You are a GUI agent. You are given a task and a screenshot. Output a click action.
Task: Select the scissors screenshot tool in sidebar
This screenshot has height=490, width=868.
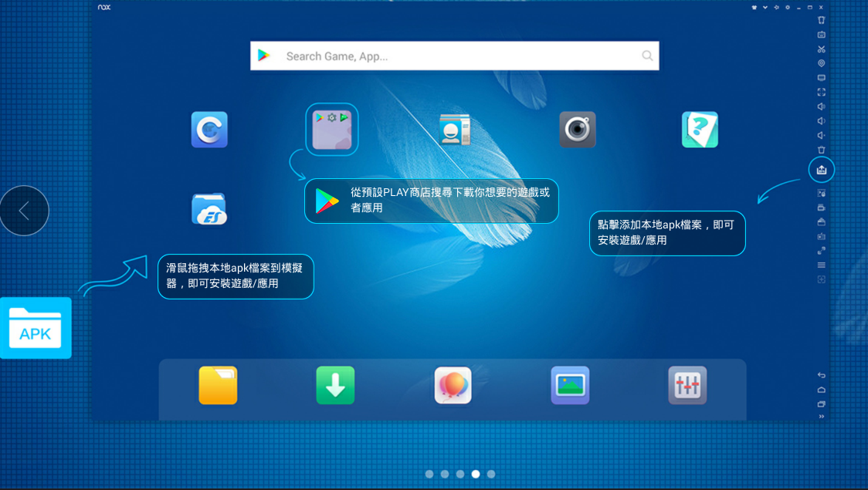pos(822,49)
